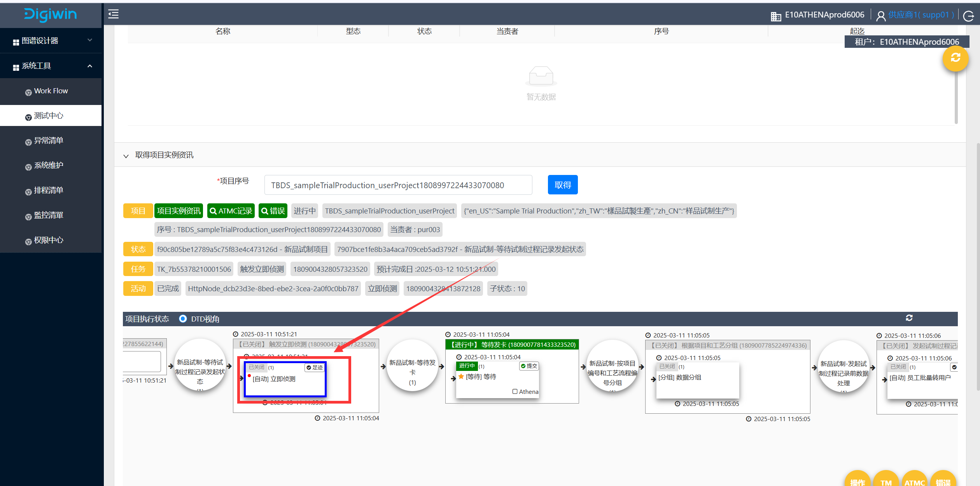Click the floating orange refresh button
The height and width of the screenshot is (486, 980).
[x=955, y=58]
